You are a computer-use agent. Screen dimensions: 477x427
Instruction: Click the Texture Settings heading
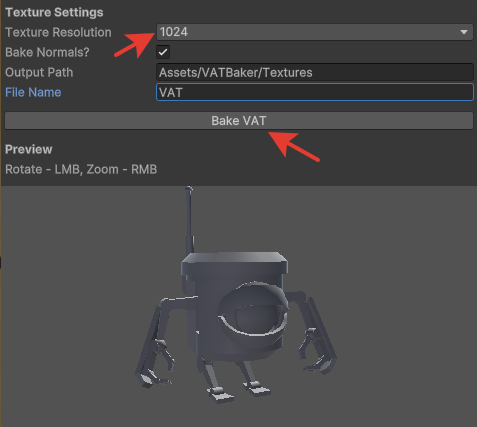(54, 12)
